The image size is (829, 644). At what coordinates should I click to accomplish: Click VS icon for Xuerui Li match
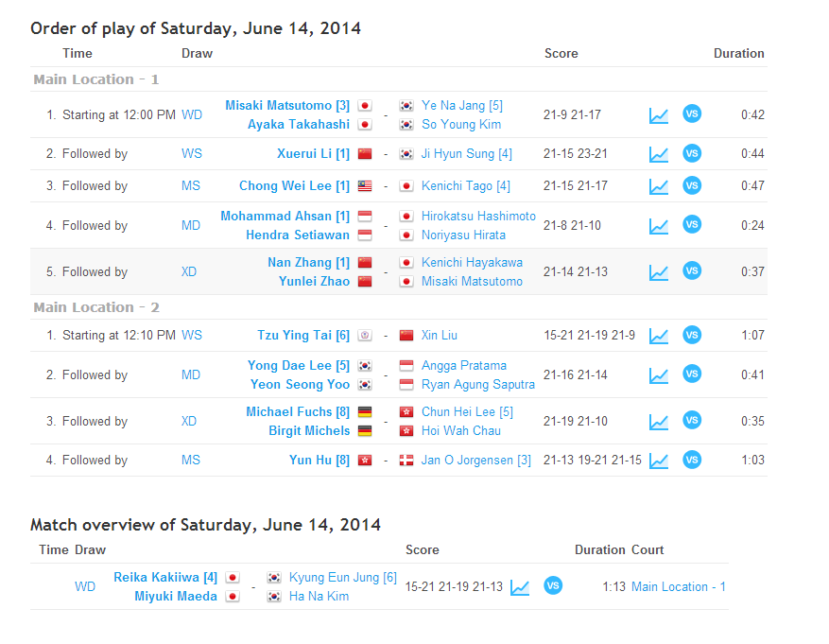click(692, 153)
